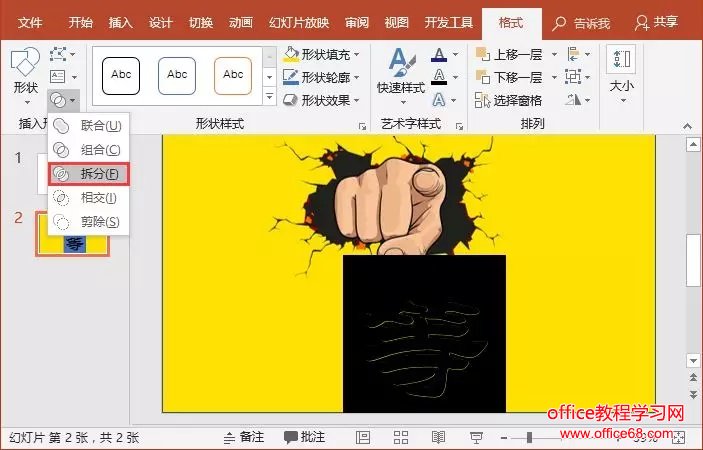Open the 审阅 tab
703x450 pixels.
(x=357, y=22)
